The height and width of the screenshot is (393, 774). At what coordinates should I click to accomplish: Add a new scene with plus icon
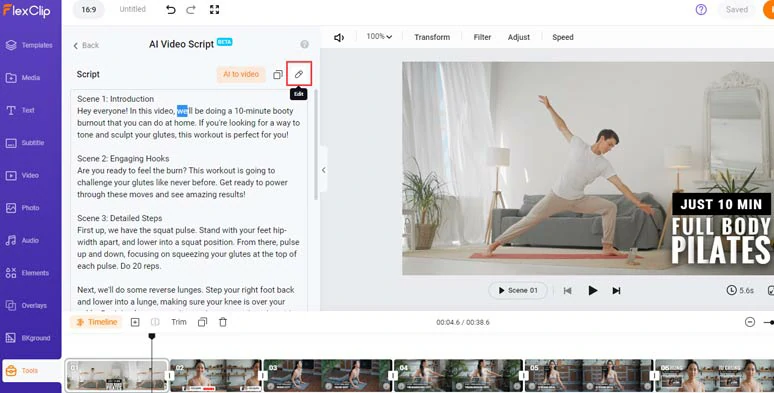[x=135, y=322]
